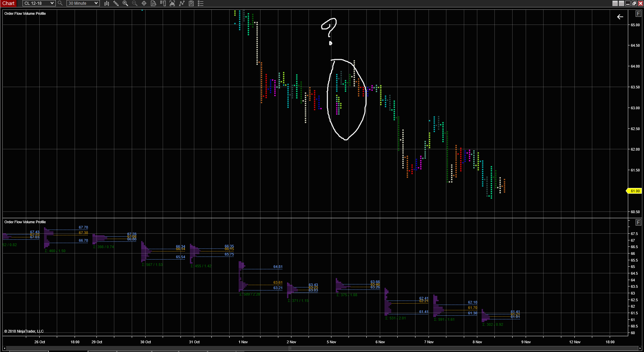This screenshot has height=352, width=644.
Task: Click the '61.70' profile level label
Action: (x=473, y=308)
